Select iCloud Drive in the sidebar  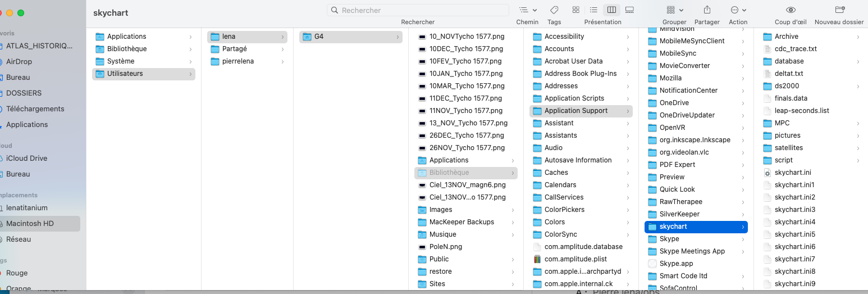click(x=26, y=159)
